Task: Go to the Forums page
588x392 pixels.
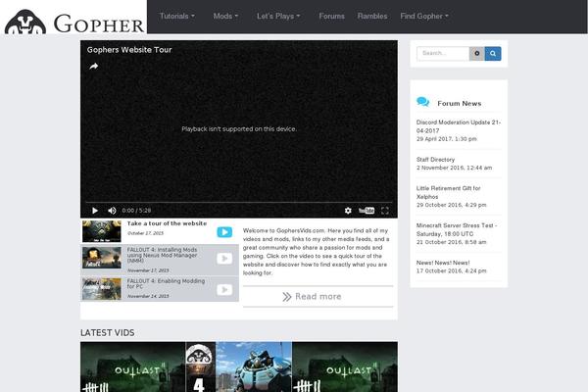Action: tap(331, 16)
